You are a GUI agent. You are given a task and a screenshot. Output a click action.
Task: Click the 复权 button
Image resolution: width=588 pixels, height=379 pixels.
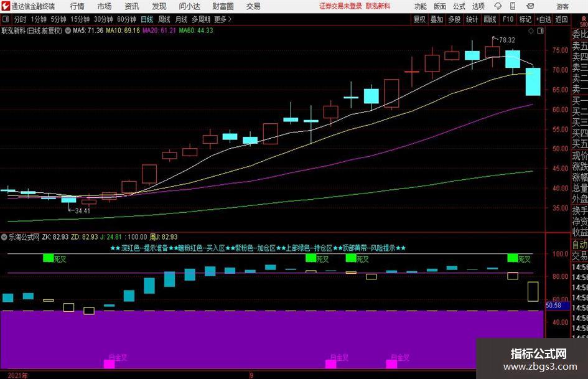(x=419, y=19)
